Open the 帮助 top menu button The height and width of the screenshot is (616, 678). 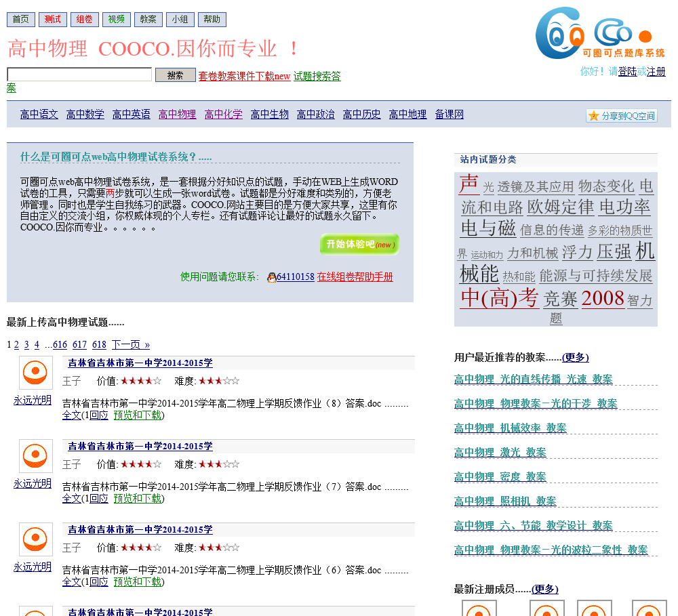(212, 20)
